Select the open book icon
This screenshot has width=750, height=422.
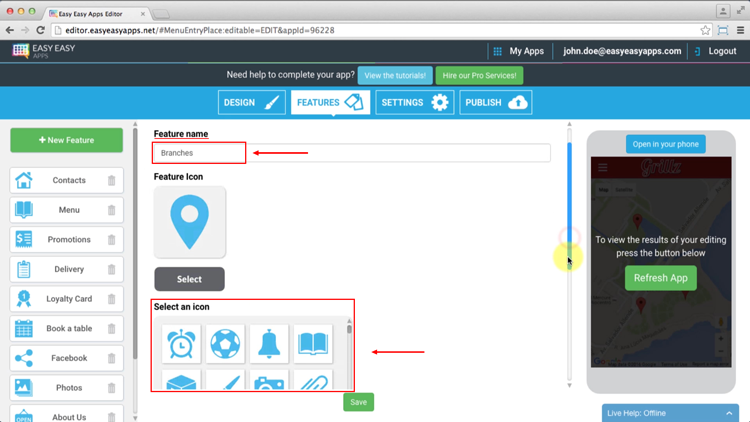(313, 344)
